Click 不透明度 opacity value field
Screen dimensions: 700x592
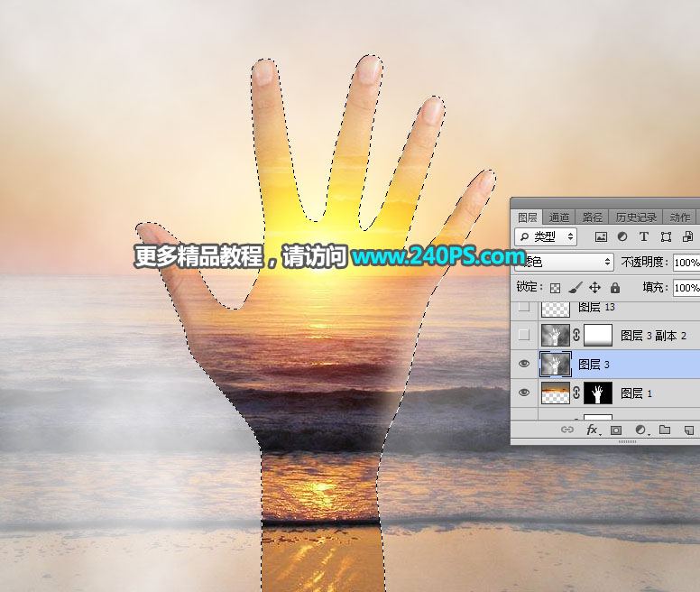[x=686, y=263]
